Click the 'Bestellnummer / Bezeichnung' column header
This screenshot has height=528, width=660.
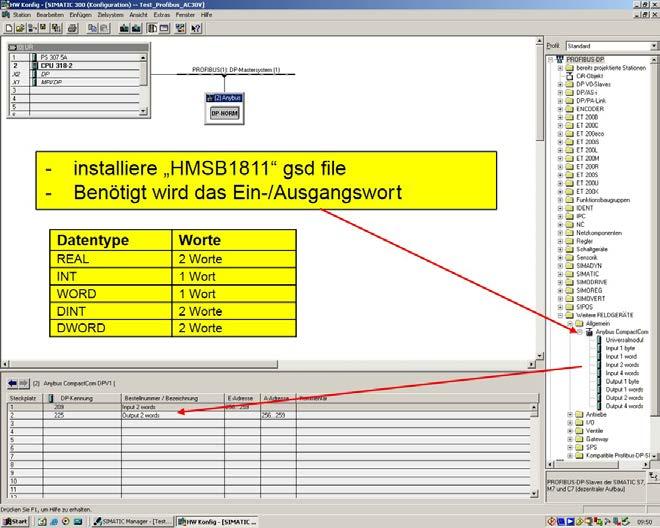[x=173, y=398]
